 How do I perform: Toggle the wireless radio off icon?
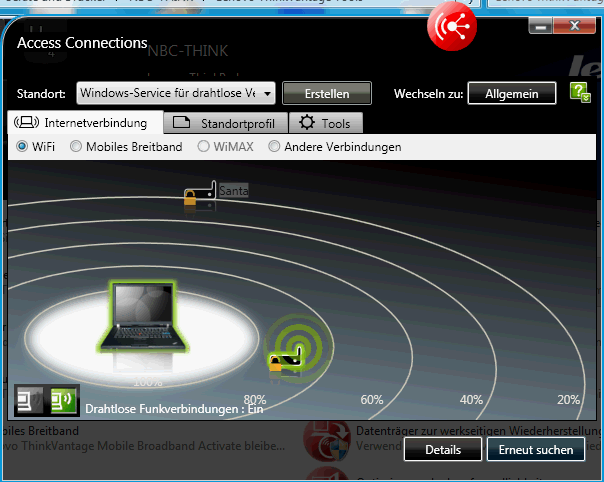(x=30, y=400)
